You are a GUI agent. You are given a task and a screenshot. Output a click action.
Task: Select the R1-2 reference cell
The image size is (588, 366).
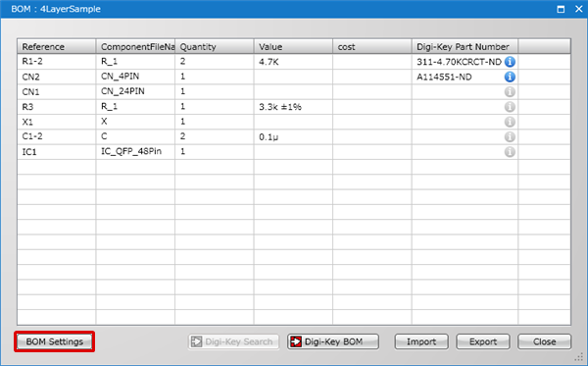tap(56, 62)
